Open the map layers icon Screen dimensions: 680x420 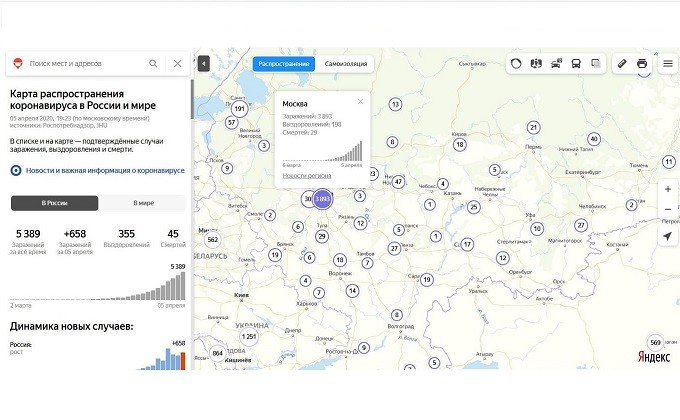(596, 63)
